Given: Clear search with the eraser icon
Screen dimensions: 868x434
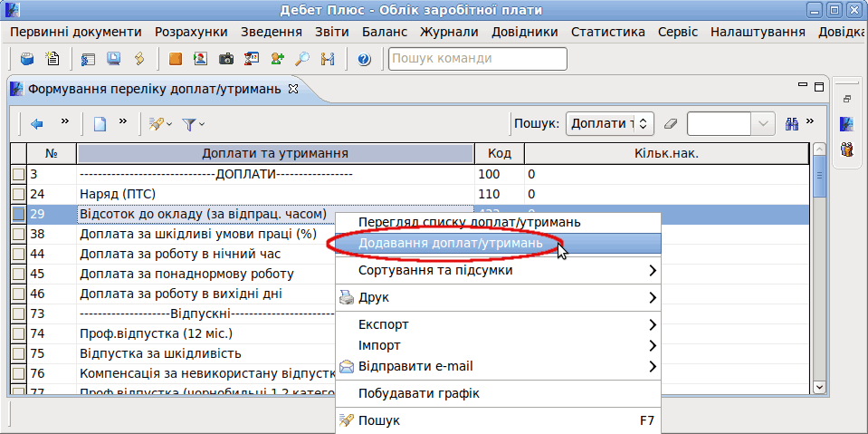Looking at the screenshot, I should point(671,124).
